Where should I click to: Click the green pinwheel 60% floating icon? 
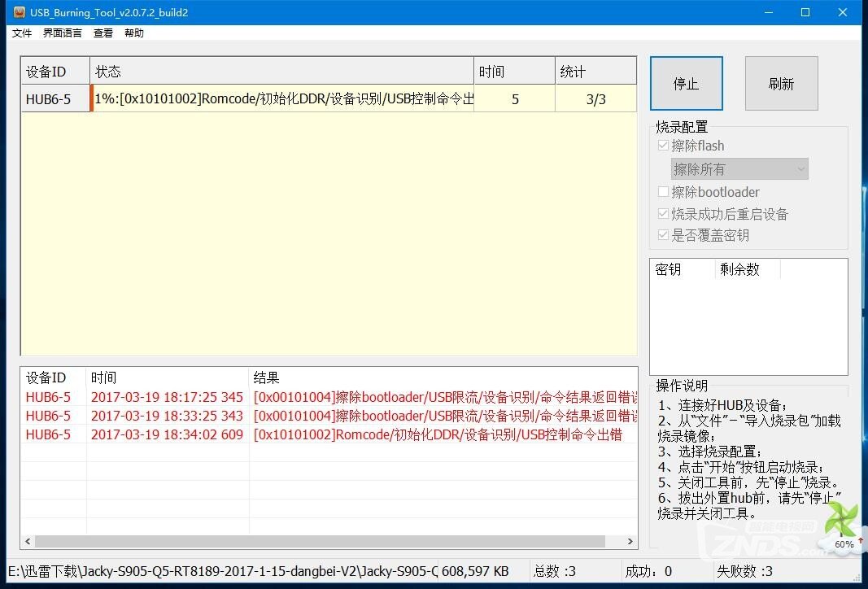pyautogui.click(x=844, y=527)
